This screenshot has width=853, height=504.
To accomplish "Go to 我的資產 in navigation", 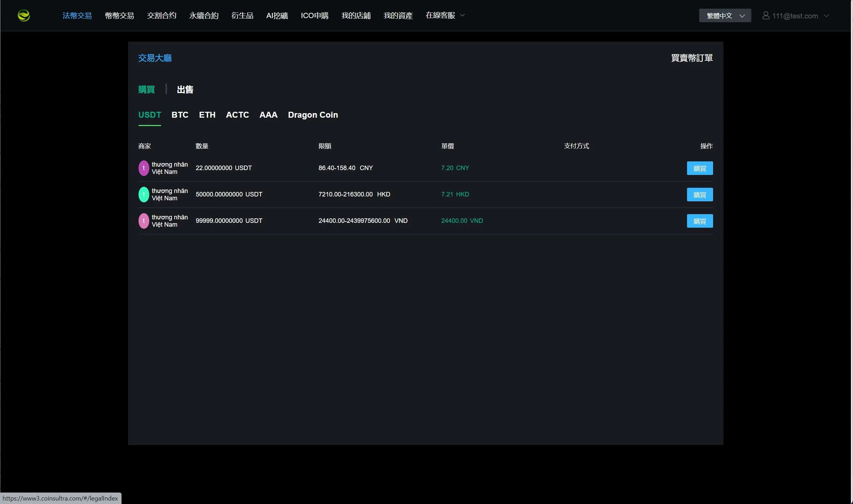I will tap(398, 16).
